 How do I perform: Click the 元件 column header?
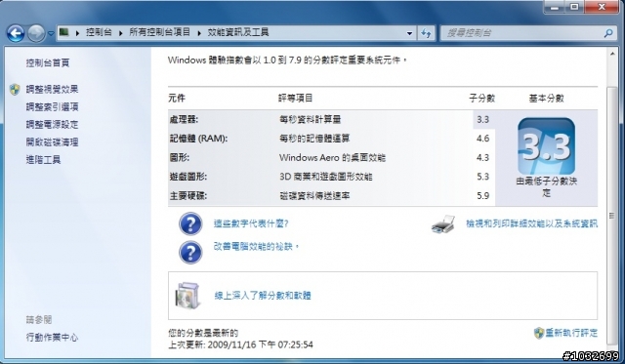point(177,99)
